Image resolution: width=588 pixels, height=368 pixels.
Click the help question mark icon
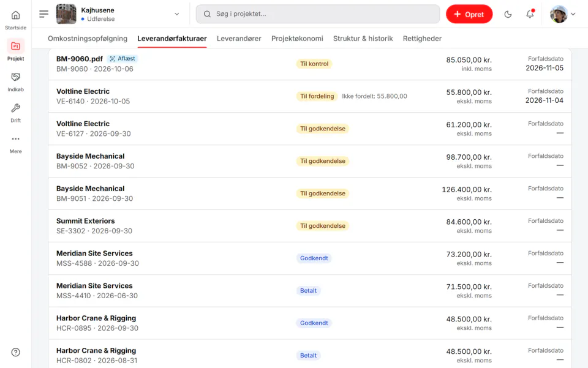[15, 352]
